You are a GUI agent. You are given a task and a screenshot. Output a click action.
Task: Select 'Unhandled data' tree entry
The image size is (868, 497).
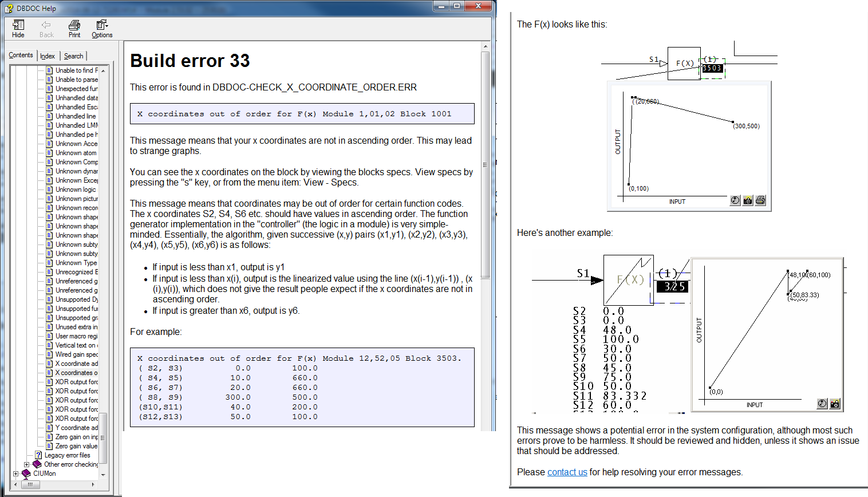pos(77,98)
